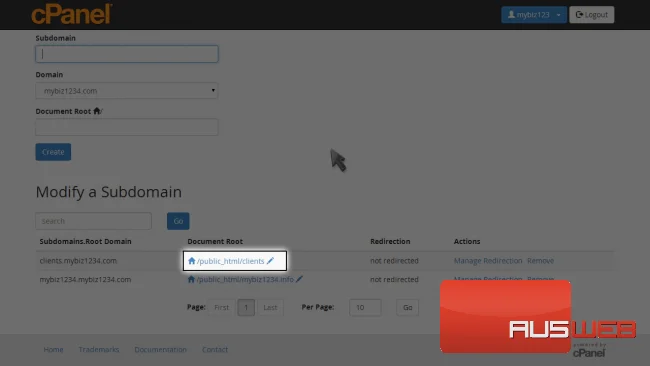This screenshot has height=366, width=650.
Task: Open the Documentation footer link
Action: point(160,349)
